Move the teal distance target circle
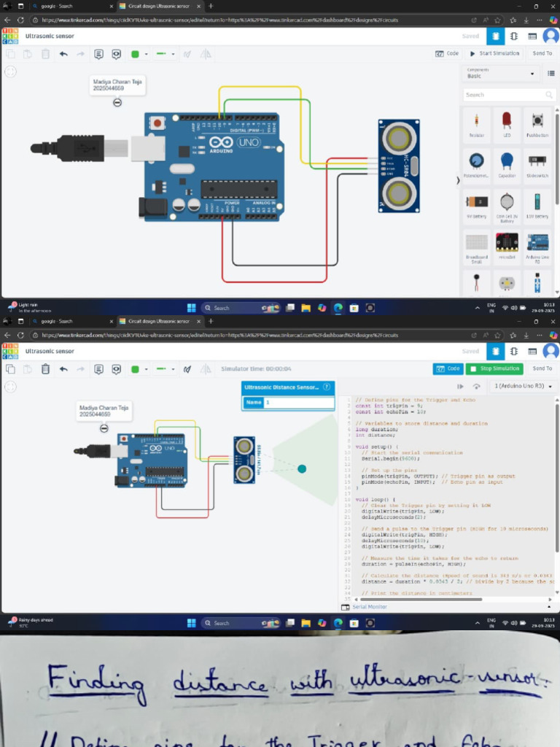The height and width of the screenshot is (747, 560). coord(302,469)
